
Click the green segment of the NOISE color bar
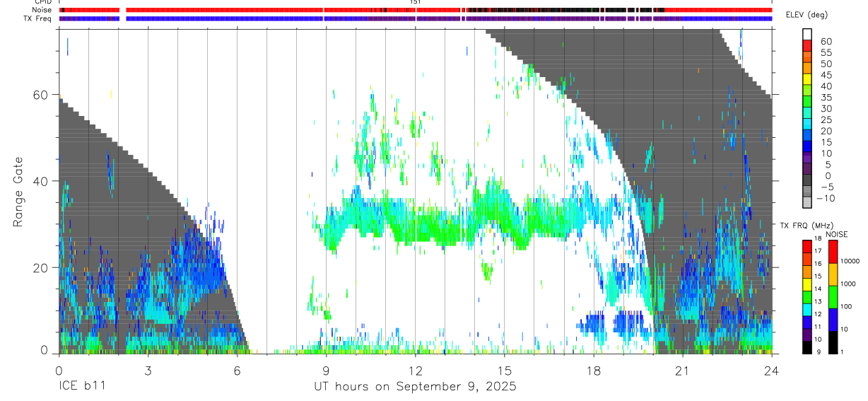tap(833, 297)
